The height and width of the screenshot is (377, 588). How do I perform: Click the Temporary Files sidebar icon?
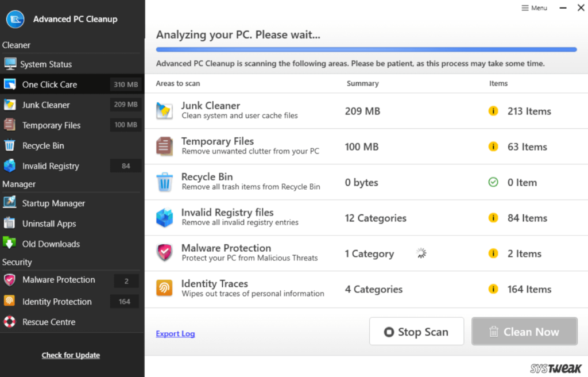[10, 125]
